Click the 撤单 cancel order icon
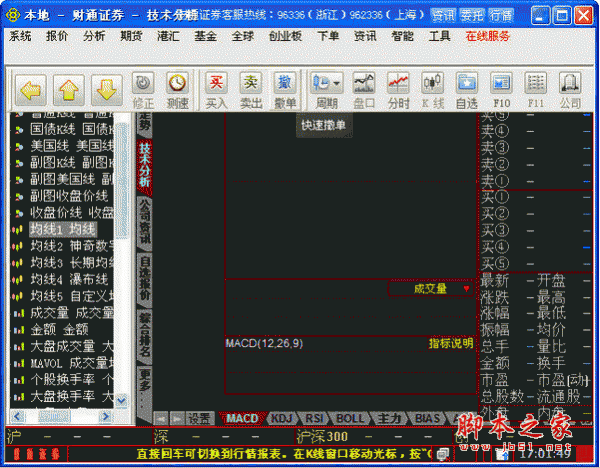The width and height of the screenshot is (600, 468). tap(285, 91)
